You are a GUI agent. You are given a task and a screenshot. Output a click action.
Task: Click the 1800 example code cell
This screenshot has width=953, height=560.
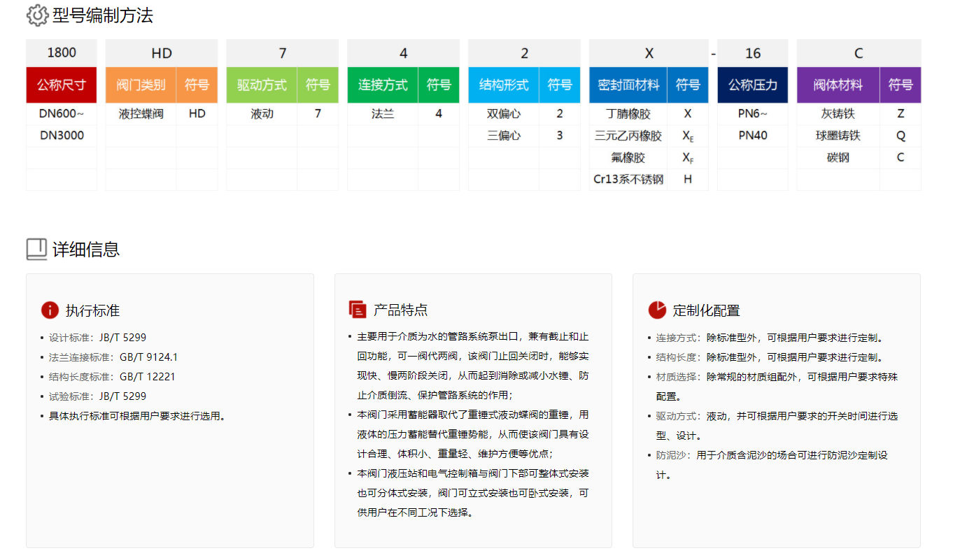(62, 53)
